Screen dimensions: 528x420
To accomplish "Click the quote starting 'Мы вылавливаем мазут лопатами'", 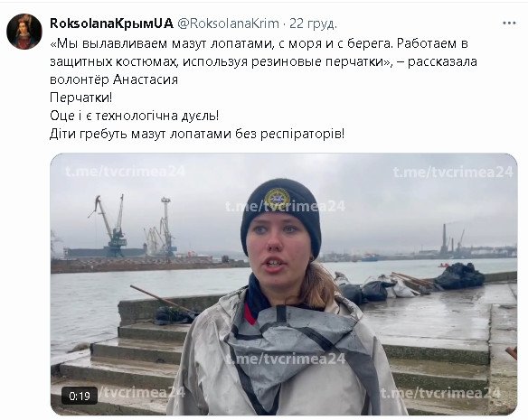I will point(263,52).
